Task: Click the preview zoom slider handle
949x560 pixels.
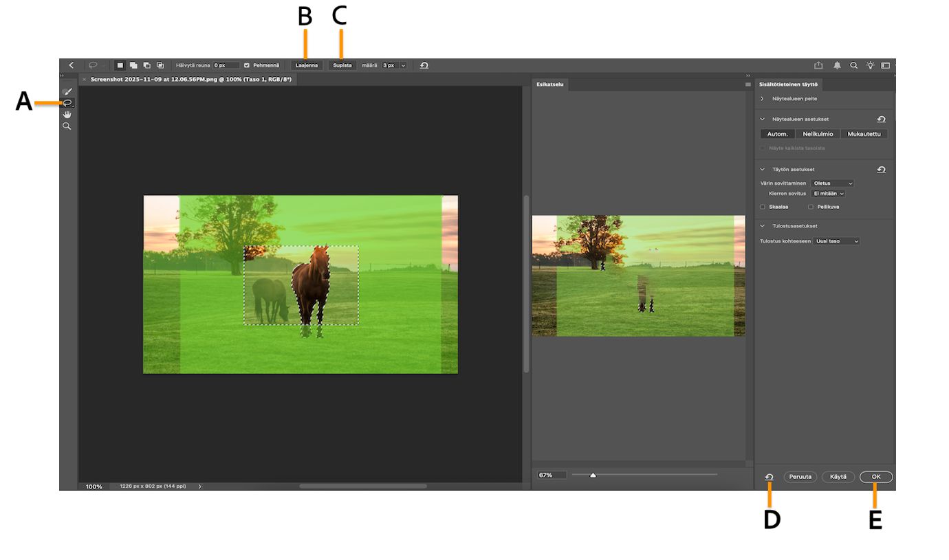Action: (593, 475)
